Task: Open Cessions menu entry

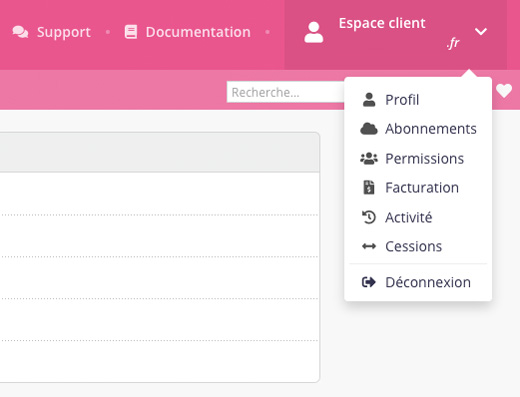Action: tap(418, 246)
